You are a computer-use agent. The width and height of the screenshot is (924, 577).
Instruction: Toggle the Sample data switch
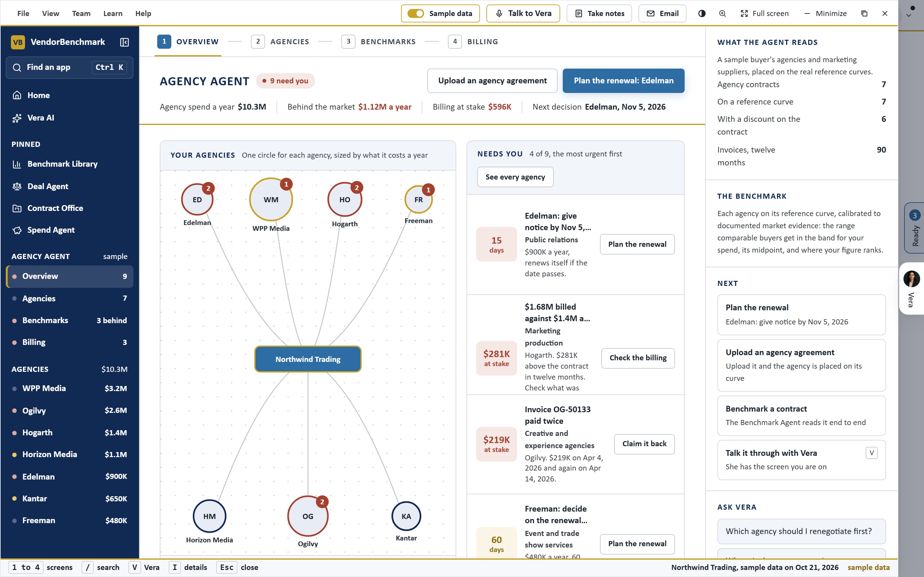click(415, 13)
